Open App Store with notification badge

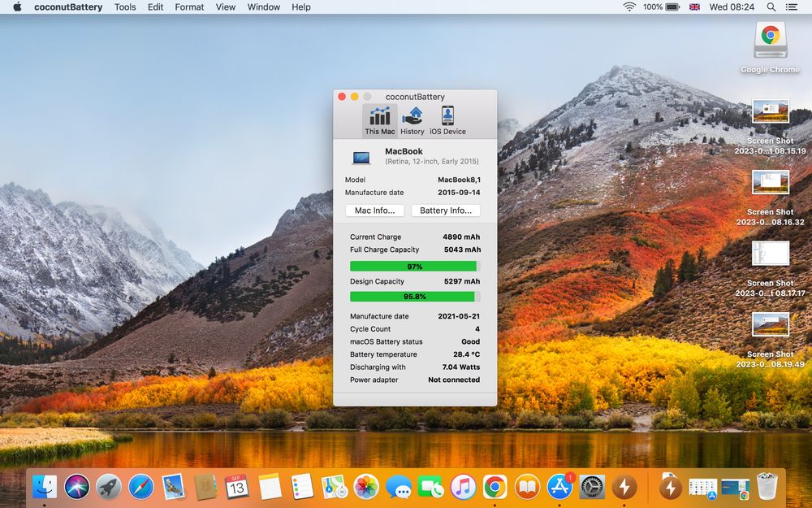tap(559, 487)
